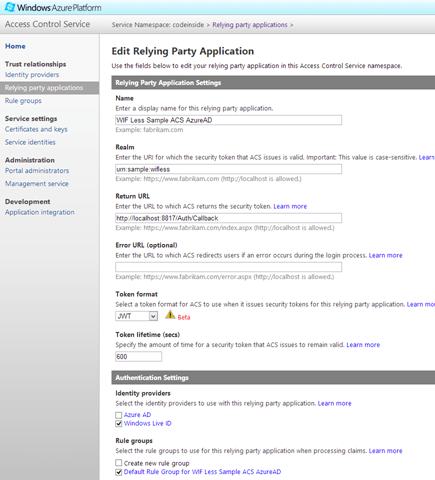435x480 pixels.
Task: Untick Default Rule Group for WIF Less Sample
Action: coord(118,472)
